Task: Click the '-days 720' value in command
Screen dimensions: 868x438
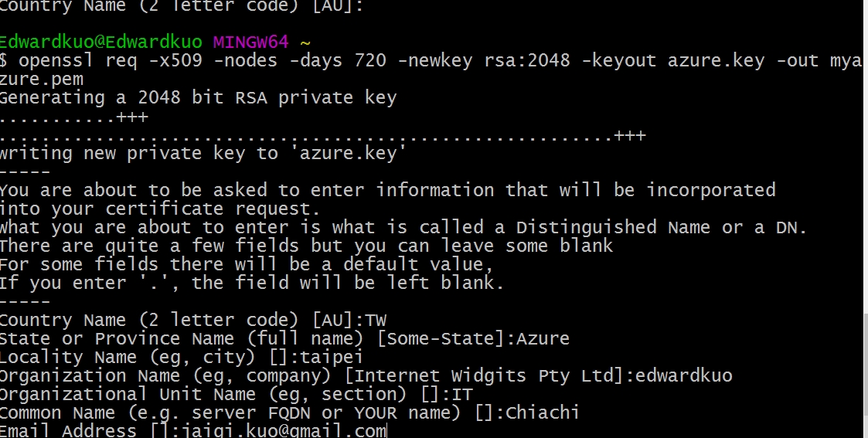Action: tap(338, 60)
